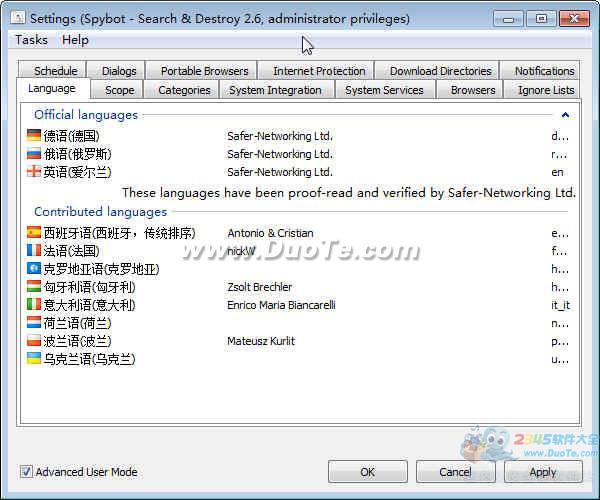Click the English flag icon
The height and width of the screenshot is (500, 600).
tap(34, 171)
